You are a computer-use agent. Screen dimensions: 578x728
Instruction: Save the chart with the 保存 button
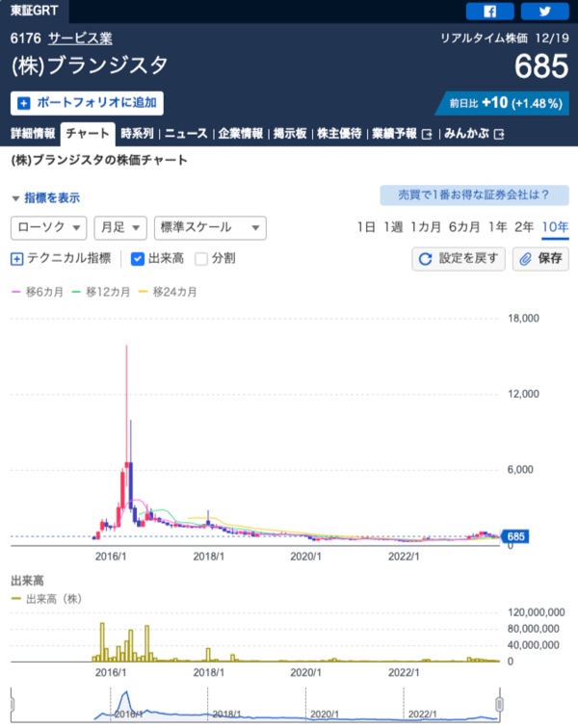540,258
